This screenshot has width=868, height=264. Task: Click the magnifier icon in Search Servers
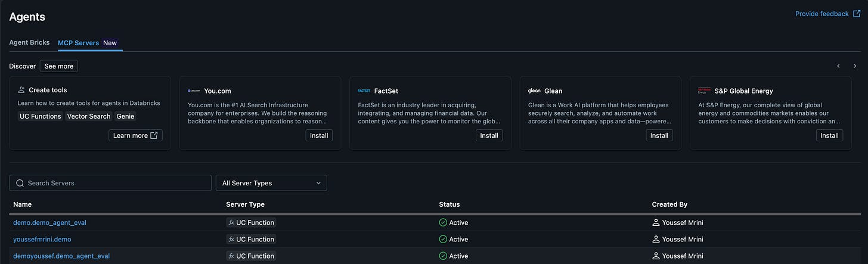pyautogui.click(x=20, y=183)
